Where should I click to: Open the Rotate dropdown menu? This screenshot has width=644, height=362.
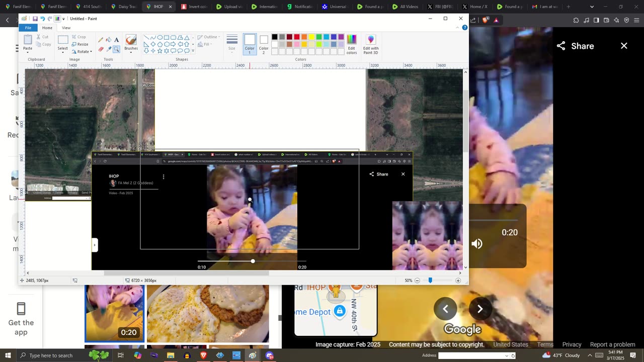tap(82, 51)
